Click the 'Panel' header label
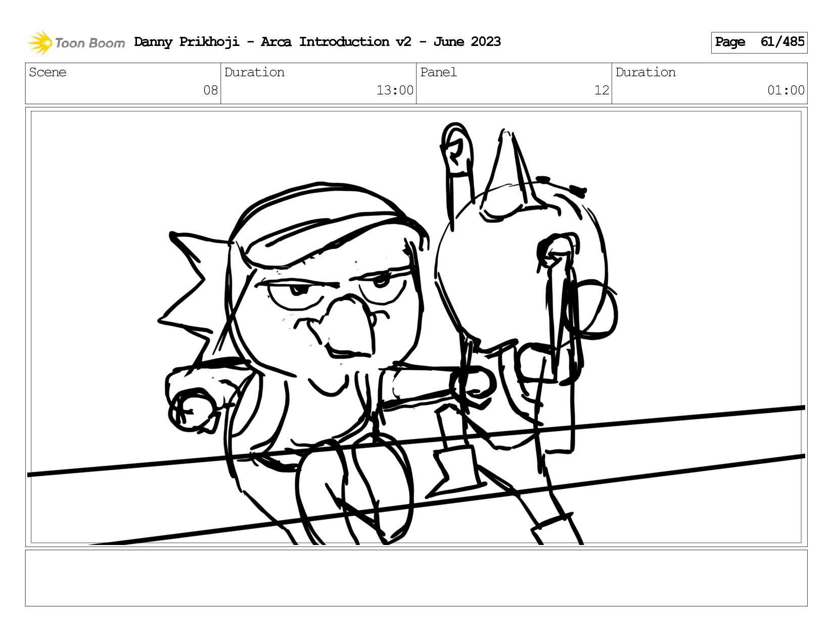Screen dimensions: 834x644 (x=438, y=72)
